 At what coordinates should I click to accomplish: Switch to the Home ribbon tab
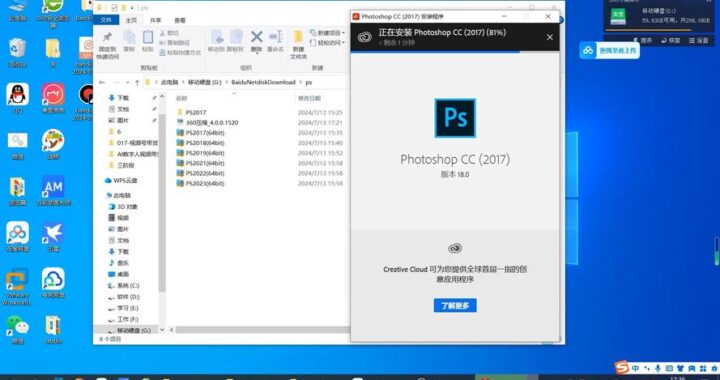pyautogui.click(x=131, y=20)
